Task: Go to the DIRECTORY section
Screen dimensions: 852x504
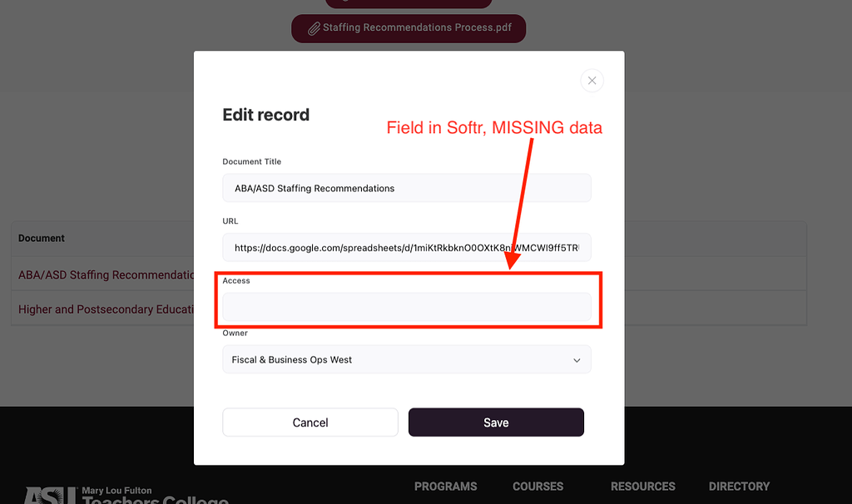Action: 739,487
